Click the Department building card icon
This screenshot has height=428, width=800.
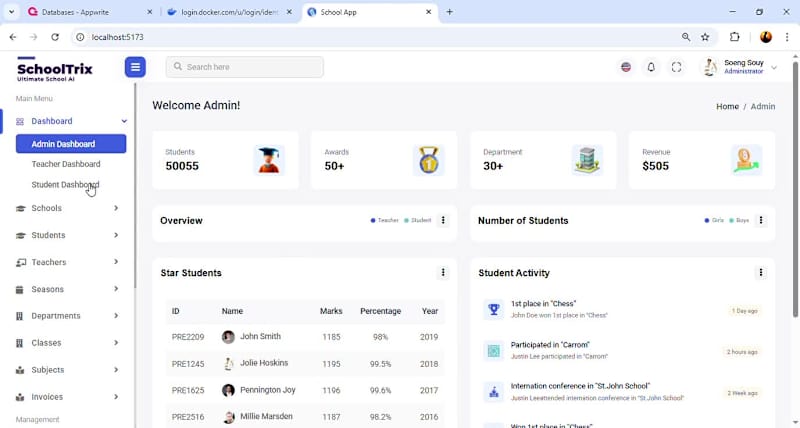[x=587, y=160]
